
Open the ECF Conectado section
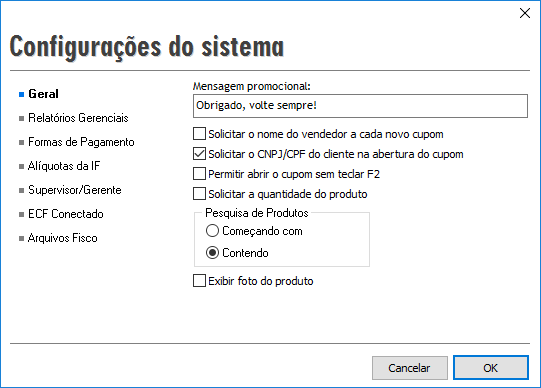coord(66,214)
